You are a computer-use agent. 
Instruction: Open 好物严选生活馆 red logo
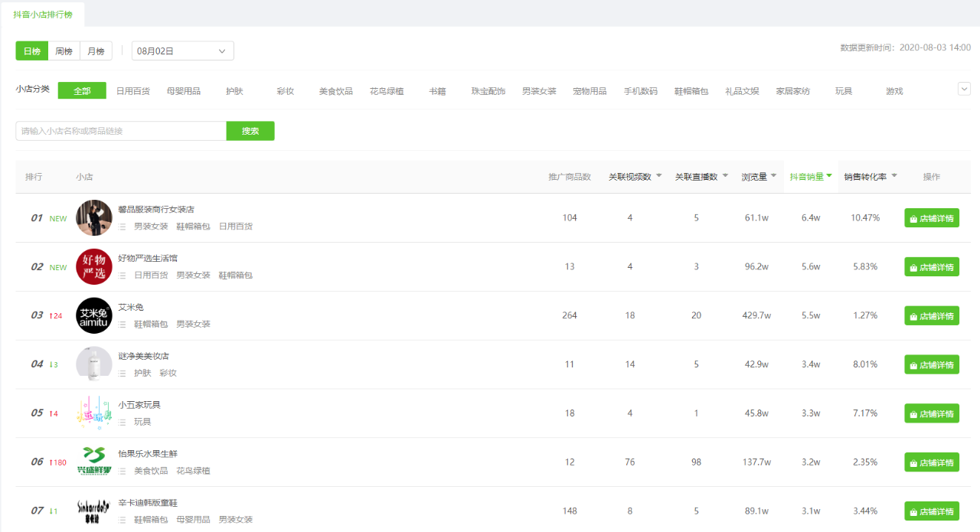click(94, 267)
